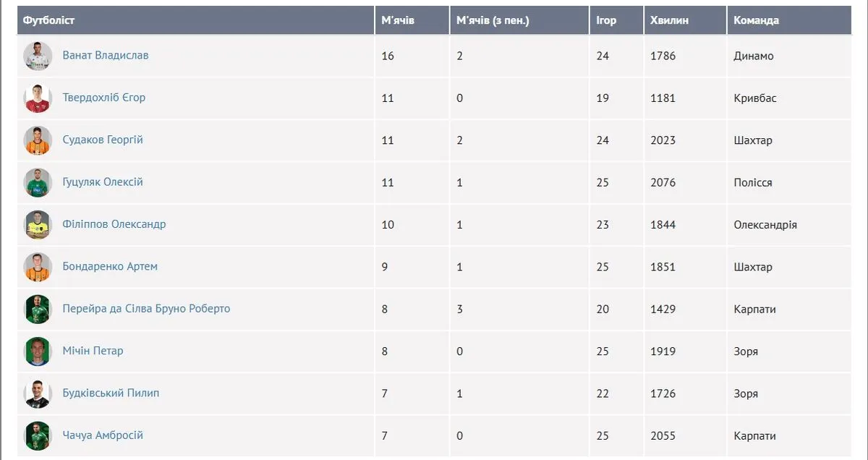This screenshot has height=460, width=868.
Task: Open Твердохліб Єгор player link
Action: (104, 97)
